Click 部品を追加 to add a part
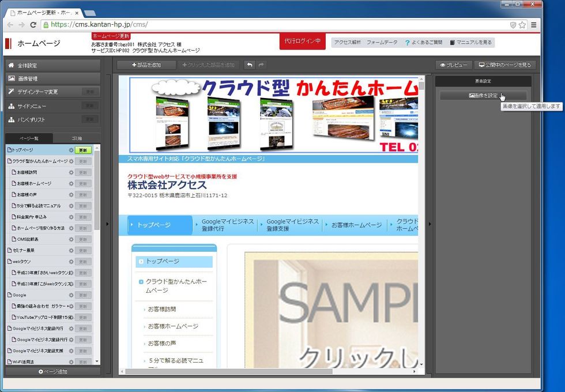 coord(146,65)
